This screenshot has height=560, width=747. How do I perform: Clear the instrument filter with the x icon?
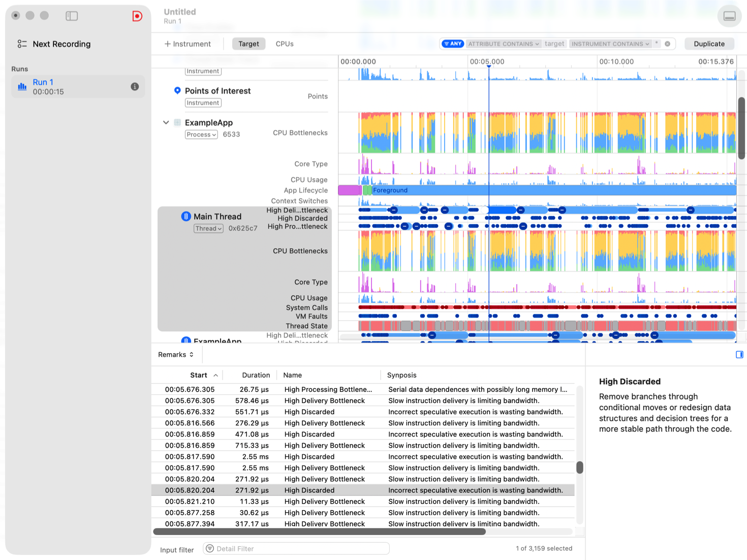pos(667,44)
